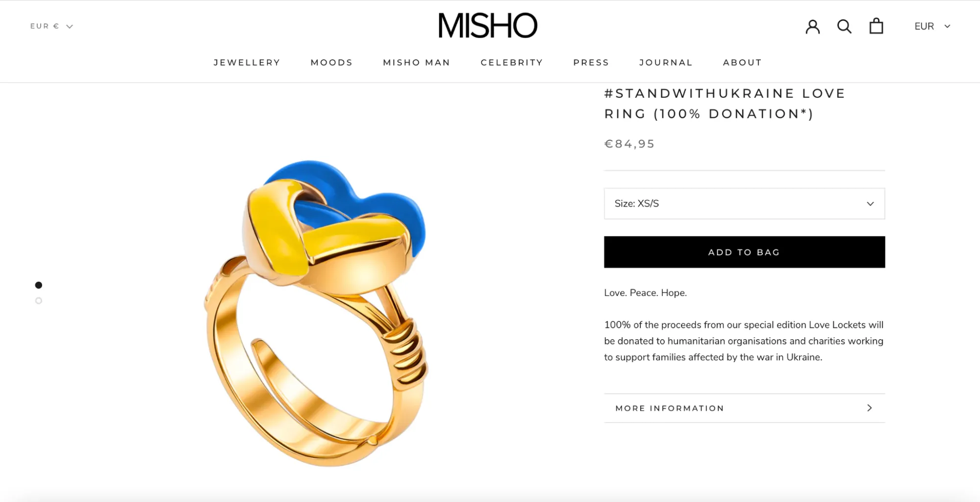Expand the Size: XS/S dropdown

click(x=744, y=204)
